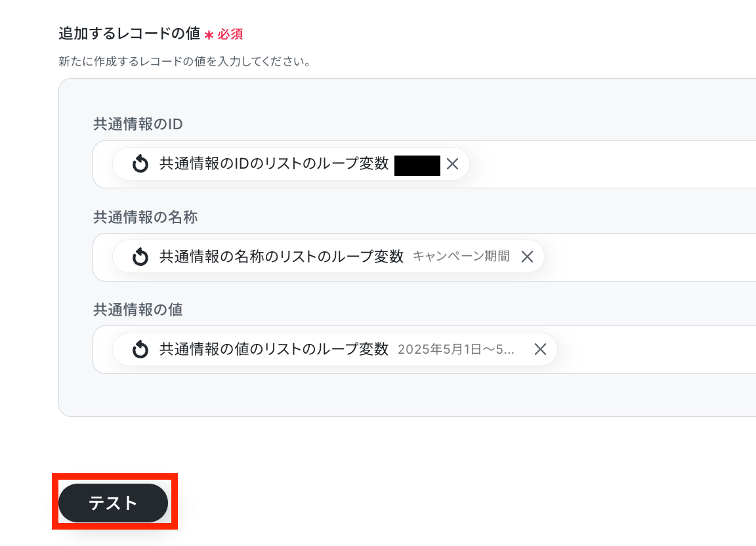Remove the 共通情報の名称のリストのループ変数 chip
The height and width of the screenshot is (546, 756).
click(x=527, y=257)
